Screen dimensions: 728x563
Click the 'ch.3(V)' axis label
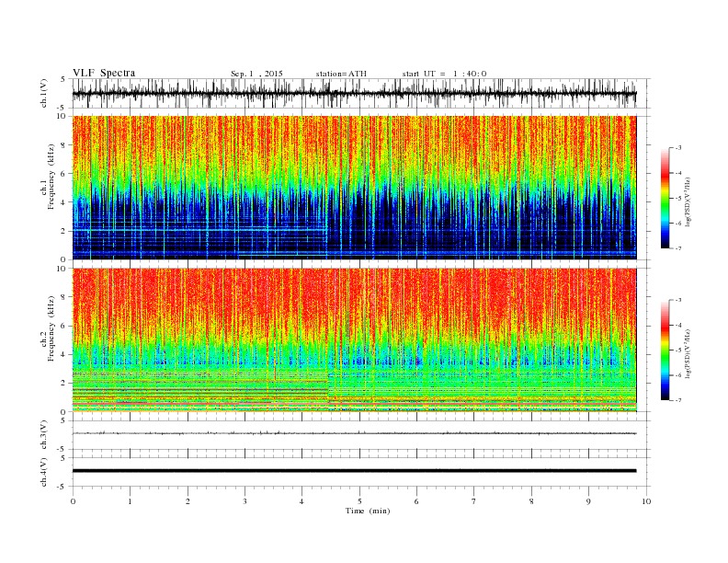(44, 435)
